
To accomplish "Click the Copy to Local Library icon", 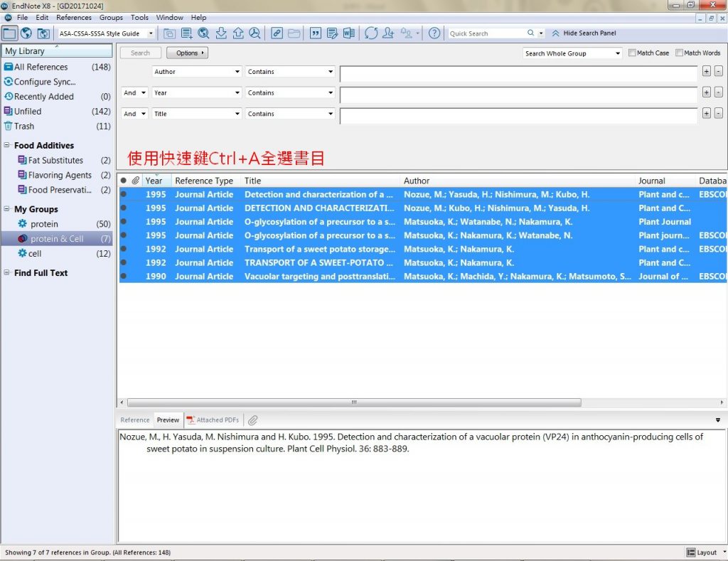I will (x=169, y=33).
